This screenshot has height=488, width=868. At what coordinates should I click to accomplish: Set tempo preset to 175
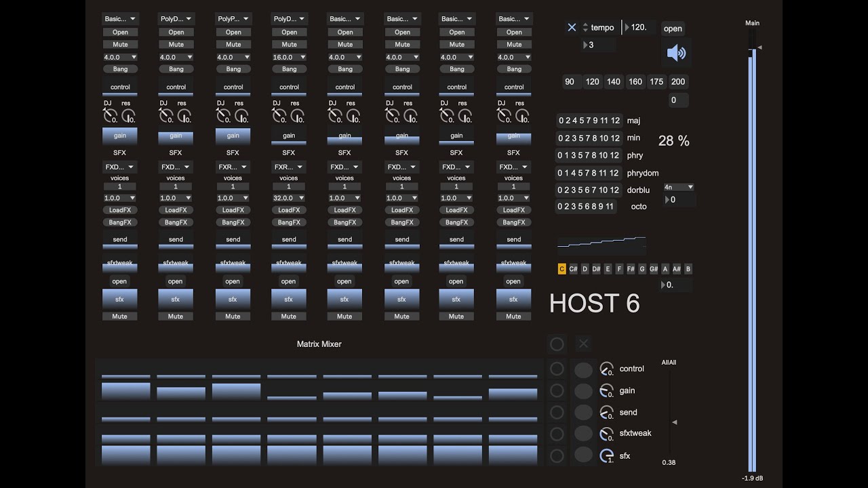click(x=656, y=82)
